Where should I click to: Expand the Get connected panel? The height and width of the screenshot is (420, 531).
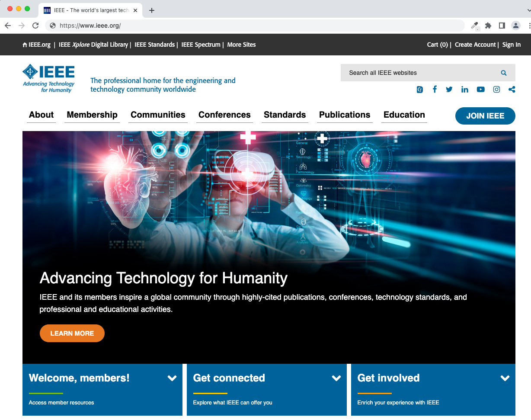click(336, 378)
